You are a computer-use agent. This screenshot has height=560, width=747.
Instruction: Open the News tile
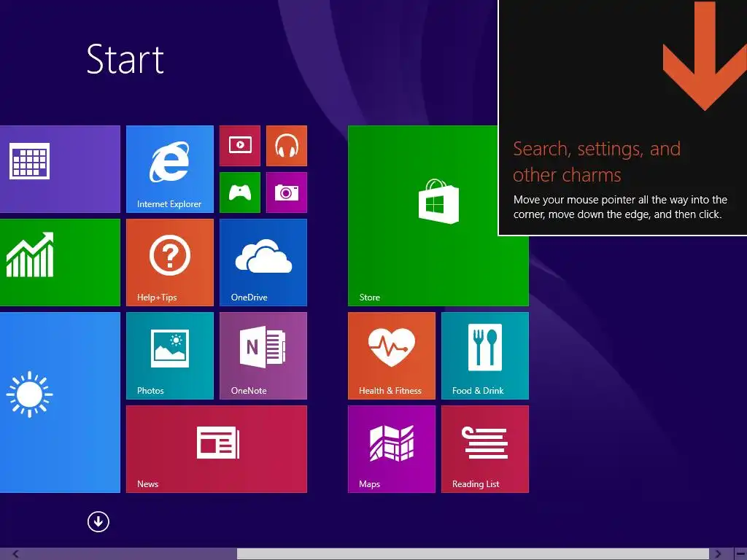tap(216, 449)
